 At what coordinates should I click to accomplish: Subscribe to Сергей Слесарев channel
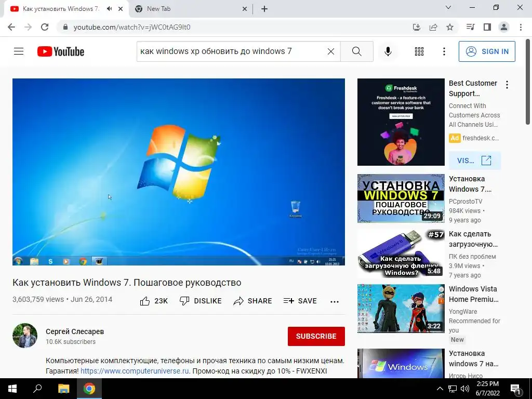(316, 336)
